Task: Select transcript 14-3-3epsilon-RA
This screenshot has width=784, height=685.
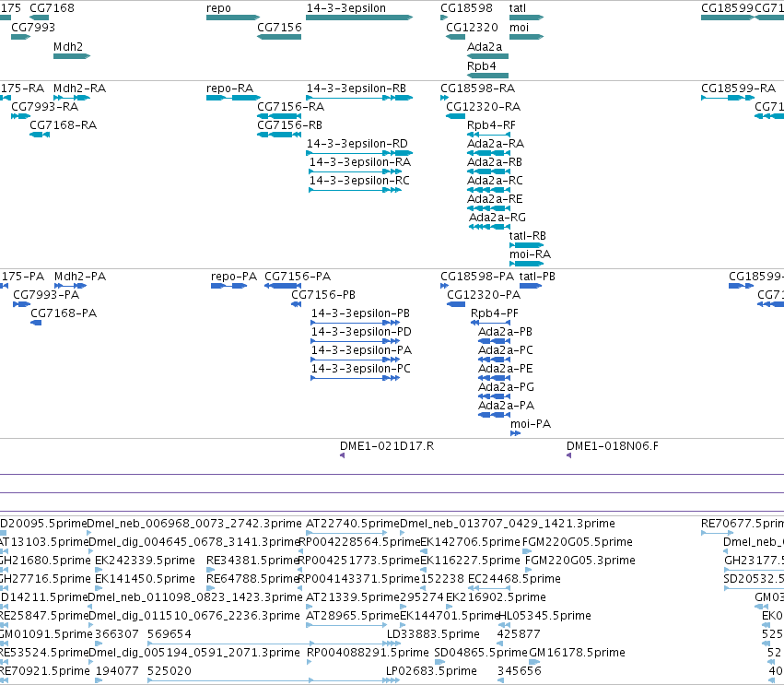Action: [x=355, y=171]
